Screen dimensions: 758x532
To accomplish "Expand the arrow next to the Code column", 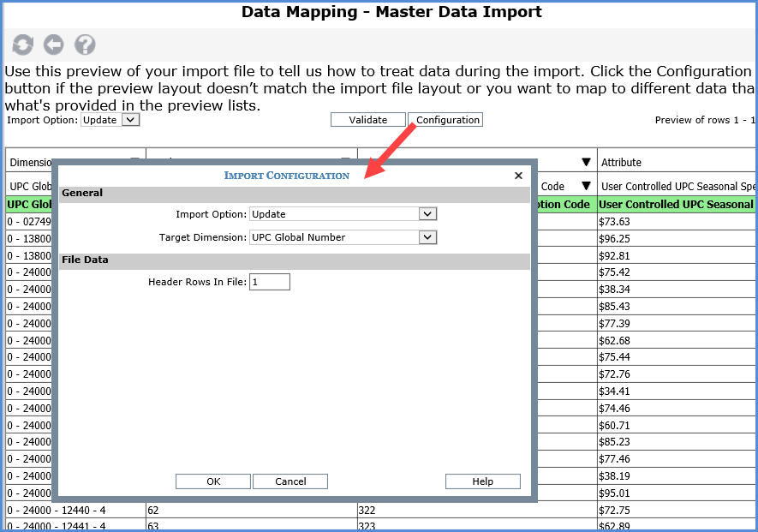I will 586,186.
